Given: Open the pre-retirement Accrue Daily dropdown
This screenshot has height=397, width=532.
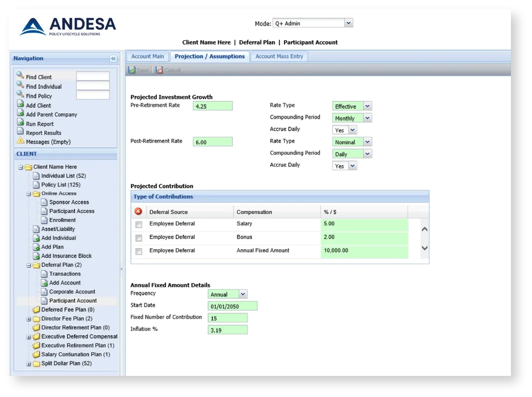Looking at the screenshot, I should pyautogui.click(x=352, y=130).
